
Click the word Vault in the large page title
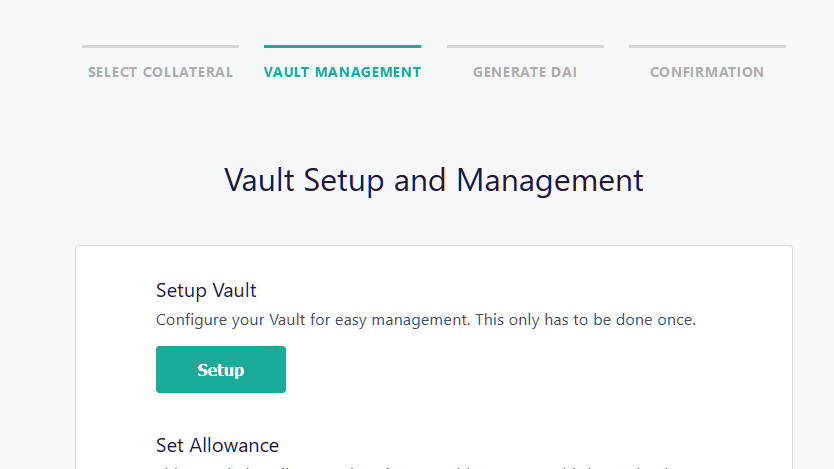[259, 180]
